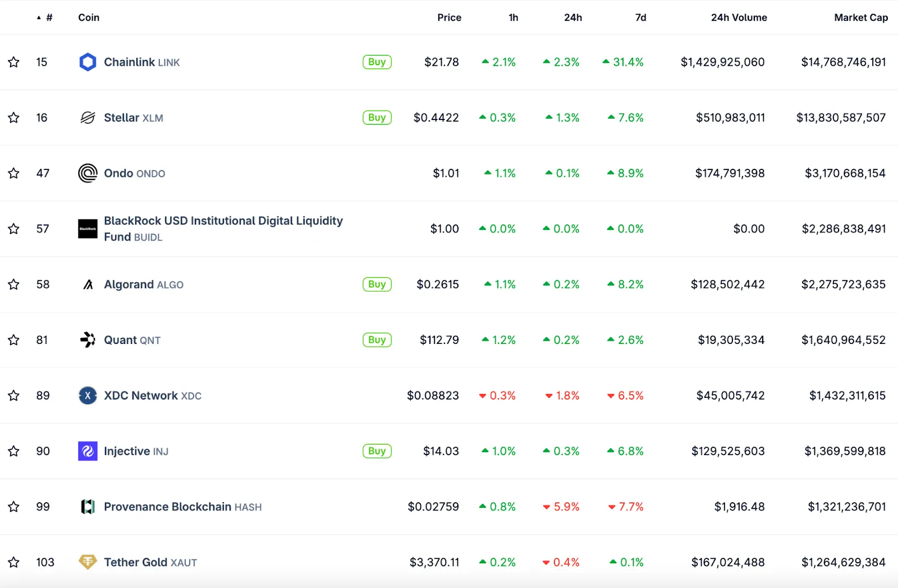This screenshot has width=898, height=588.
Task: Star the Provenance Blockchain row
Action: [13, 506]
